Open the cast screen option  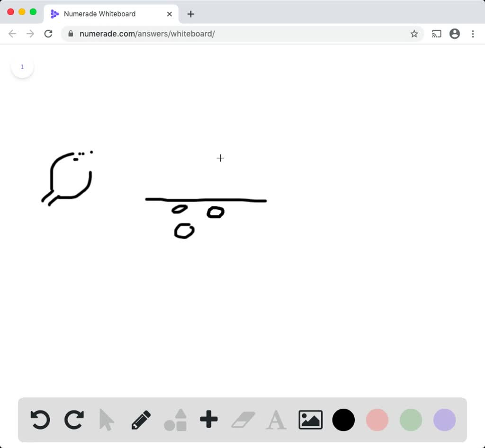436,34
